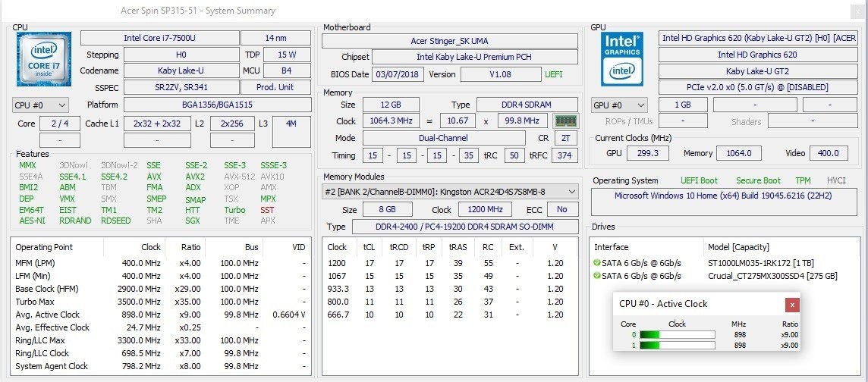Click the Core 2 / 4 field
Viewport: 868px width, 382px height.
point(60,124)
